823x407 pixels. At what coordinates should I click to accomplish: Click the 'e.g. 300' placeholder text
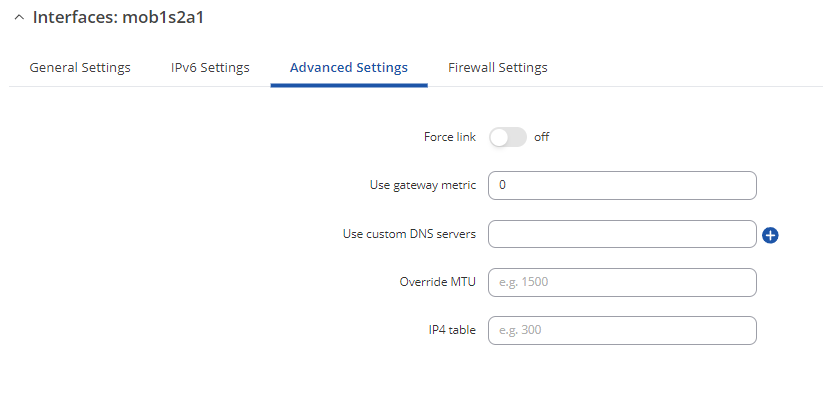[520, 330]
